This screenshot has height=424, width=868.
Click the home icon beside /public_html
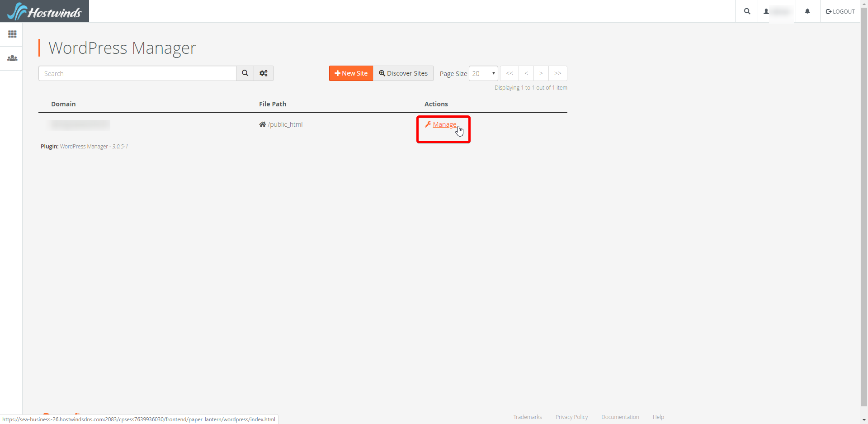(x=262, y=124)
